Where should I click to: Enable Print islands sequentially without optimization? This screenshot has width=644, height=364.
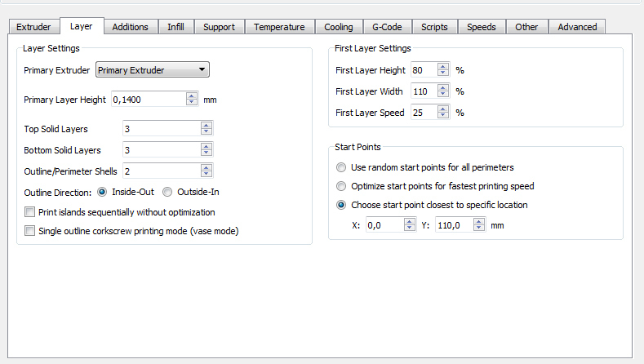[x=30, y=212]
